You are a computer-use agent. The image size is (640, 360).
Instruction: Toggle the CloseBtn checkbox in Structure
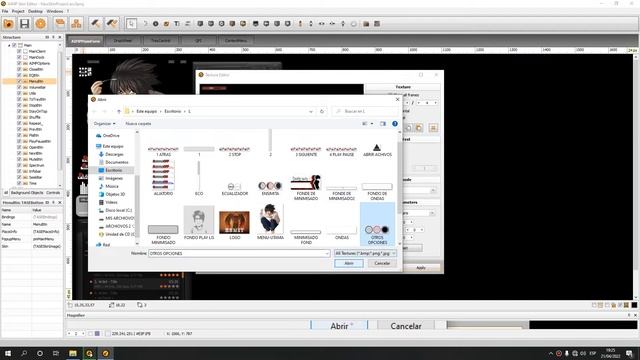(x=19, y=69)
